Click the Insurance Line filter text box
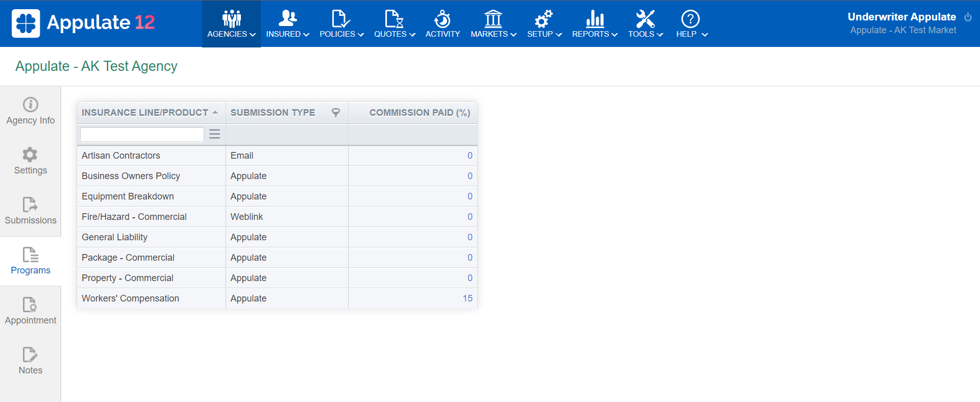The height and width of the screenshot is (402, 980). coord(142,134)
